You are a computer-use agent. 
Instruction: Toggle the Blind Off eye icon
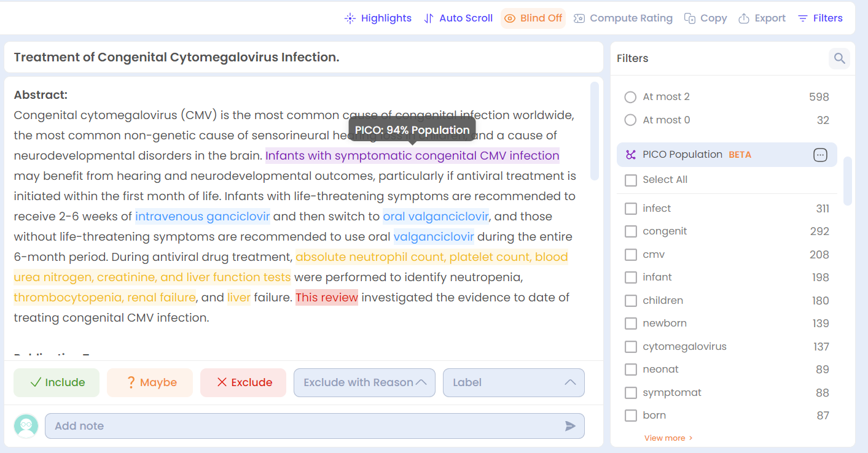510,18
